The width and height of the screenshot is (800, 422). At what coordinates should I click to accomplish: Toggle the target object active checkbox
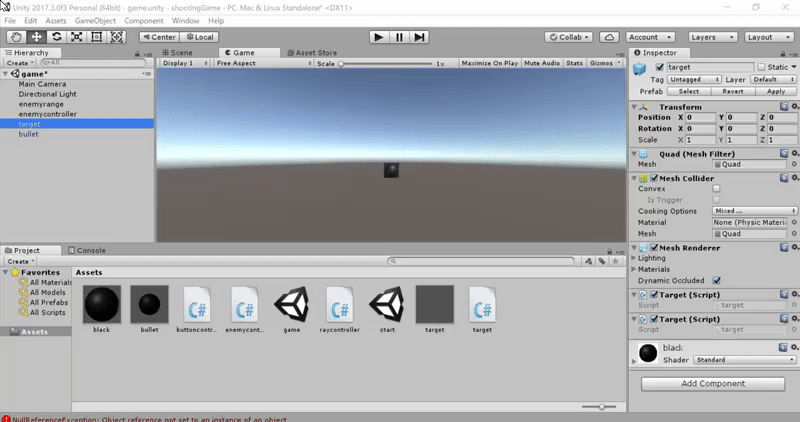tap(660, 67)
